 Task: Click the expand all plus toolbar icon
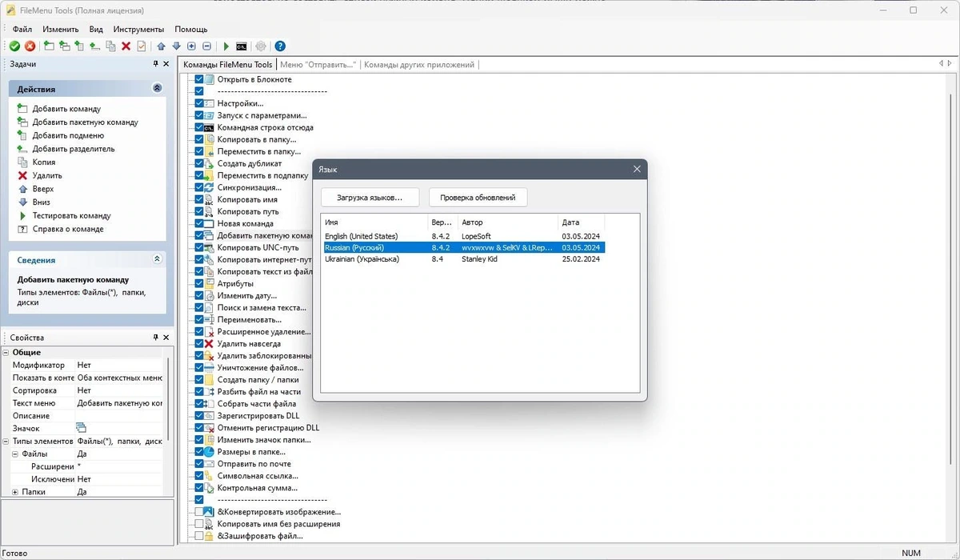tap(191, 46)
